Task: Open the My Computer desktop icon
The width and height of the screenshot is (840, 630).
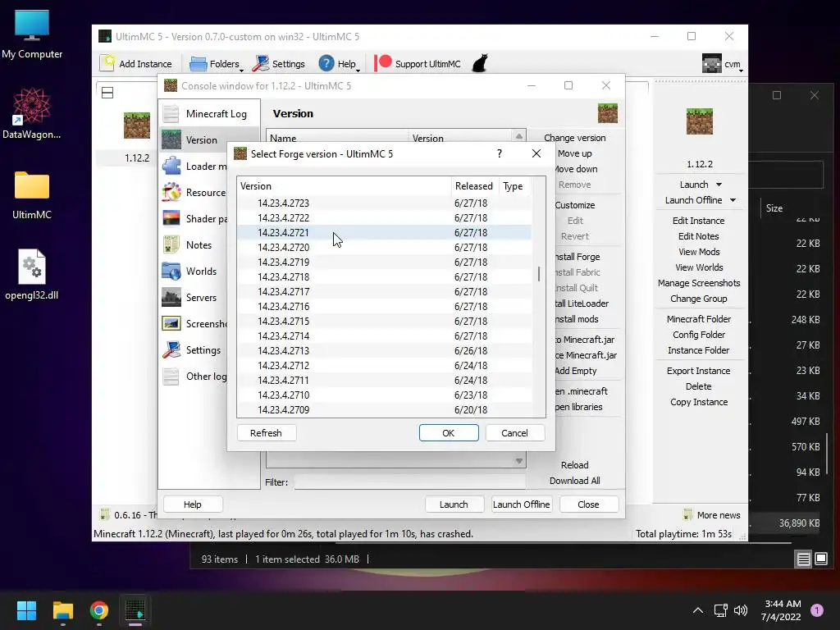Action: click(32, 33)
